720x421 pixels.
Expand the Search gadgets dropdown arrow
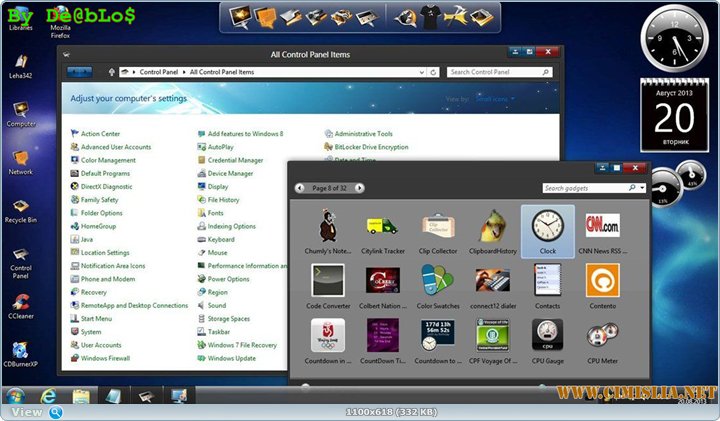[x=642, y=188]
